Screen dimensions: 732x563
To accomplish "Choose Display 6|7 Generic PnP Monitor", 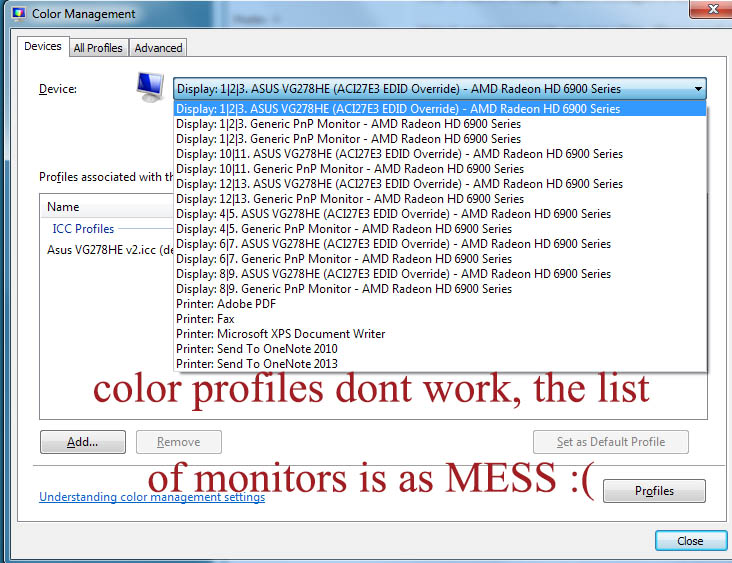I will click(x=439, y=259).
